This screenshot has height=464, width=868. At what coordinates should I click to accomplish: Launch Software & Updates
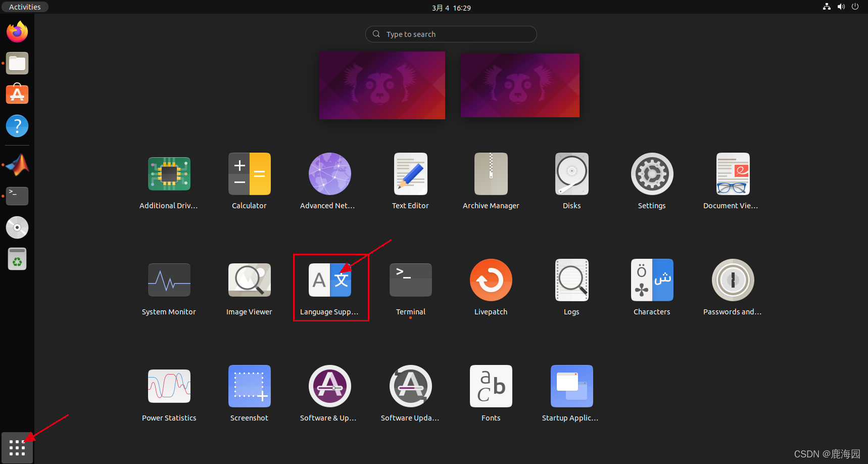tap(329, 386)
